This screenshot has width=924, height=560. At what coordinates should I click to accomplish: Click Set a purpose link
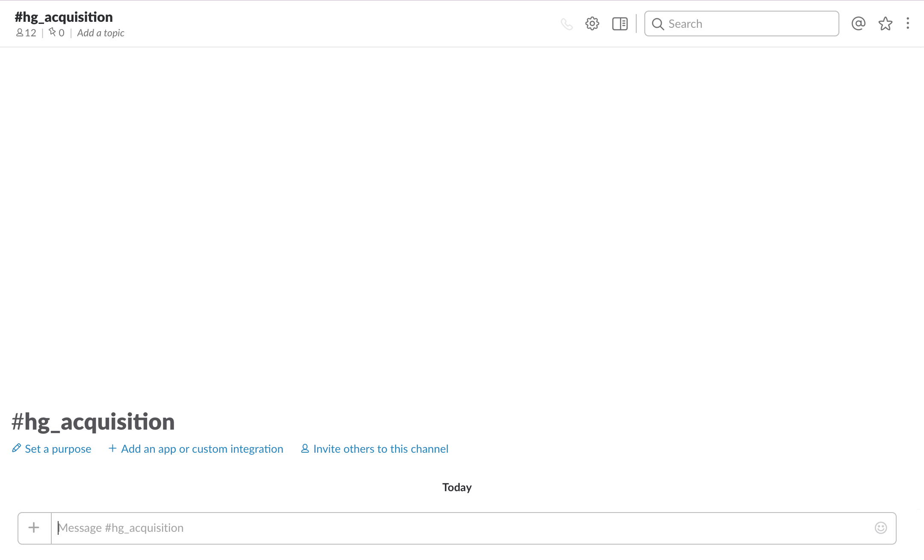[58, 449]
